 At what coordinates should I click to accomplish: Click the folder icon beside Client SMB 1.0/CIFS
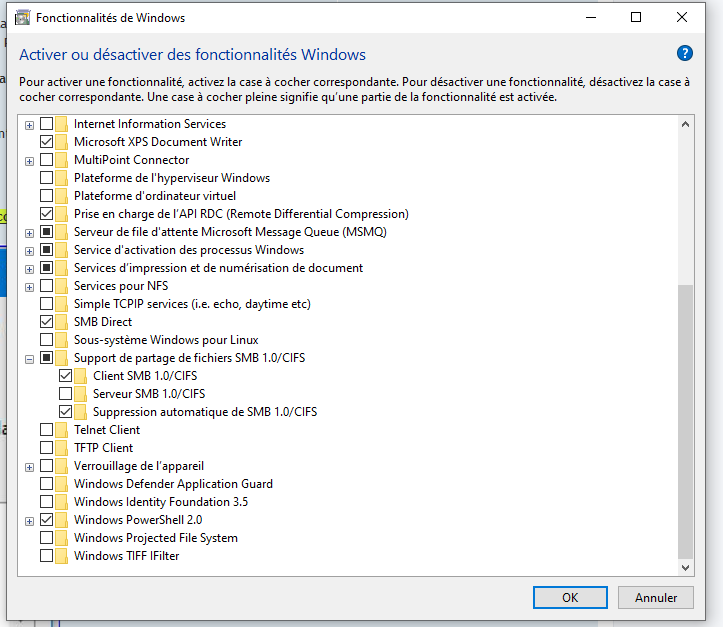pyautogui.click(x=80, y=376)
